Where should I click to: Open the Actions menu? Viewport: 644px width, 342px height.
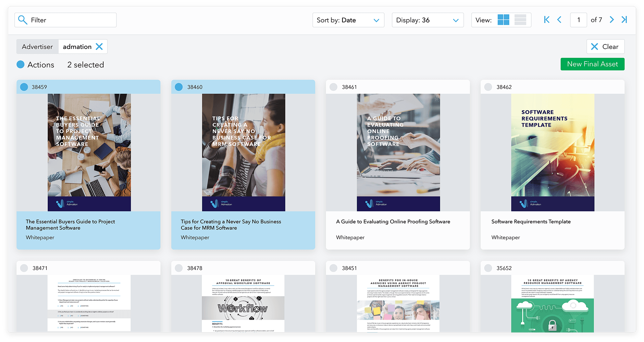point(36,65)
